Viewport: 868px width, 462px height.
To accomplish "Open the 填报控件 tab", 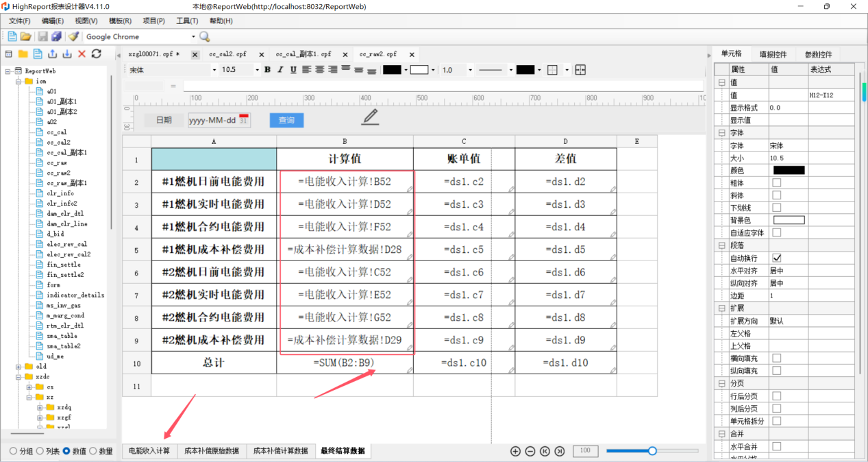I will tap(773, 54).
